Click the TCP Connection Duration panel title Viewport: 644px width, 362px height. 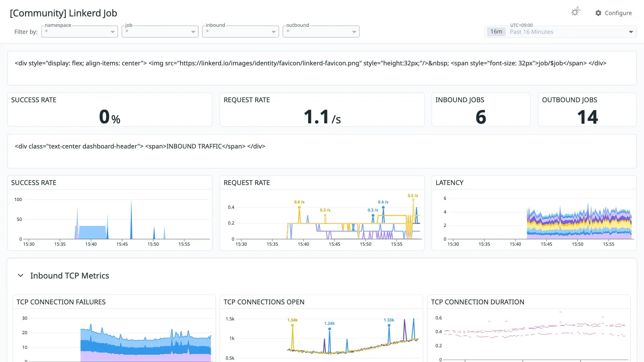point(478,302)
